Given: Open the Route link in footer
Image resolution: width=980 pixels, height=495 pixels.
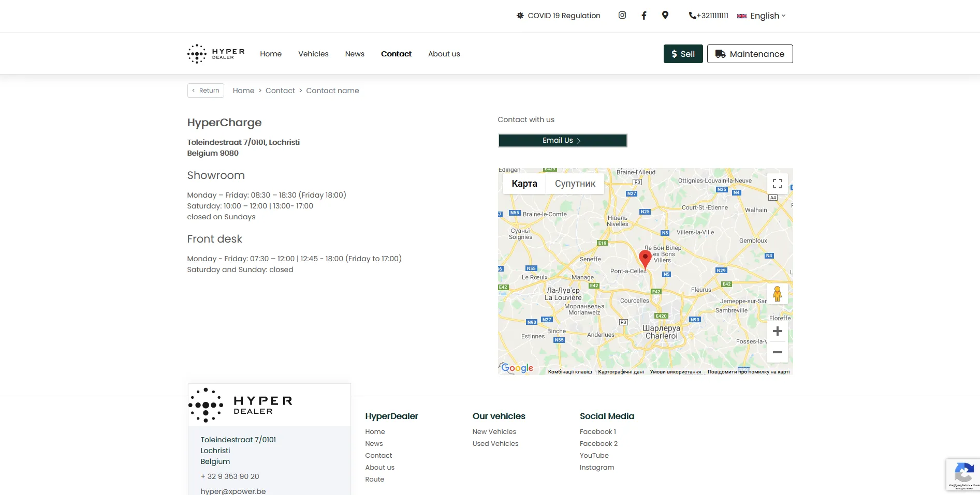Looking at the screenshot, I should click(375, 479).
